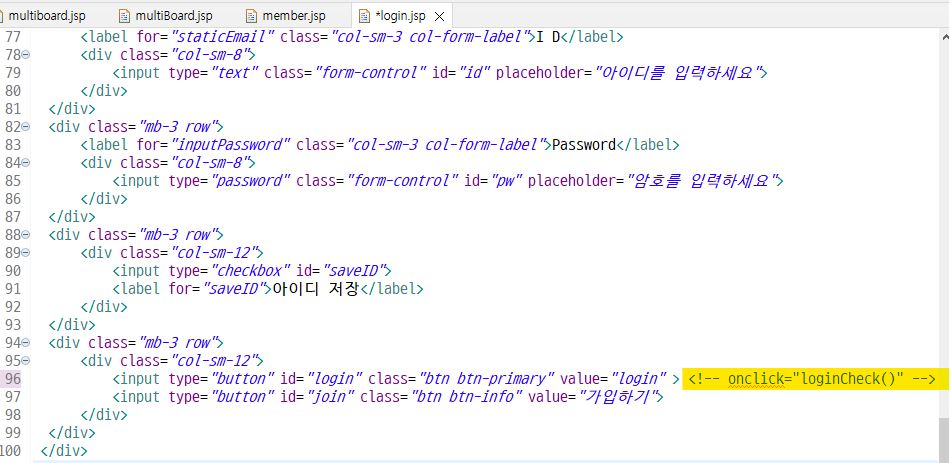
Task: Collapse the code fold at line 88
Action: click(26, 235)
